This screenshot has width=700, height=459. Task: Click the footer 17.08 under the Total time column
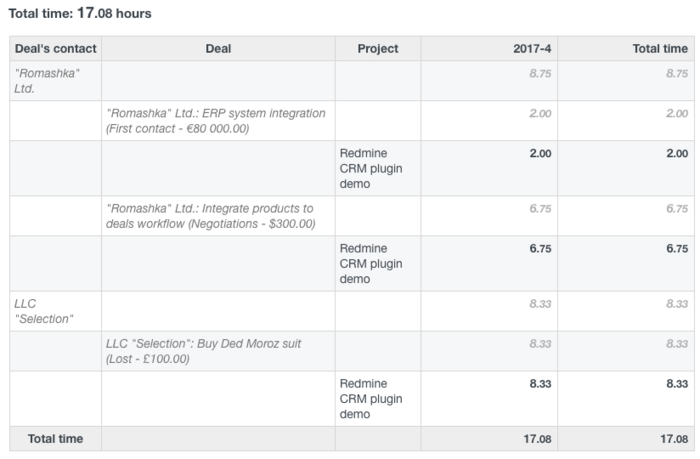click(x=674, y=439)
